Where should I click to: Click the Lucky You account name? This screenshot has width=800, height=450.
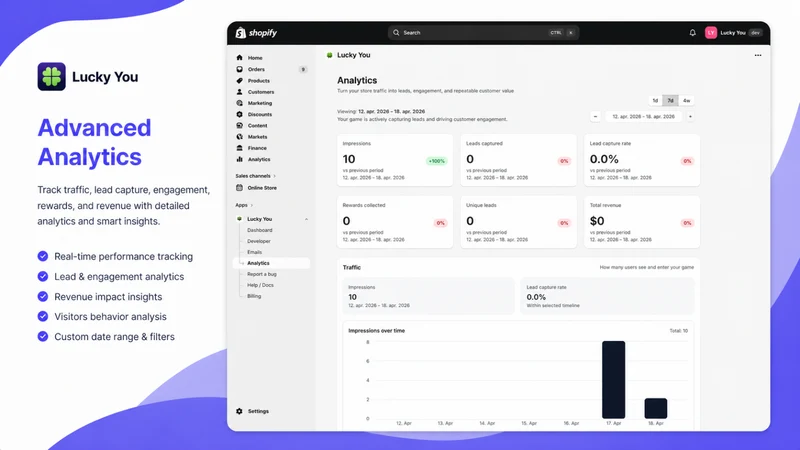pos(733,33)
